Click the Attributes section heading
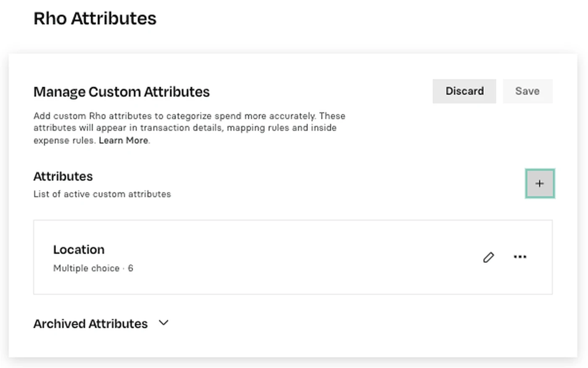This screenshot has width=588, height=368. (63, 176)
